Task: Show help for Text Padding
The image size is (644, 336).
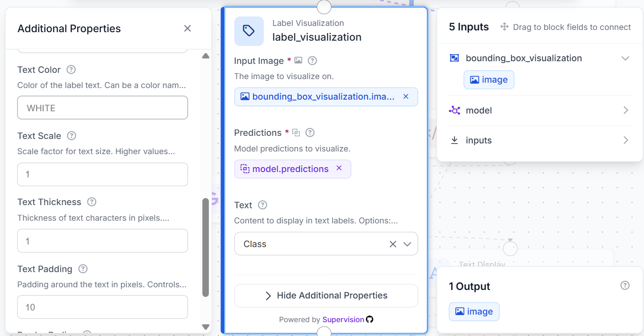Action: click(83, 269)
